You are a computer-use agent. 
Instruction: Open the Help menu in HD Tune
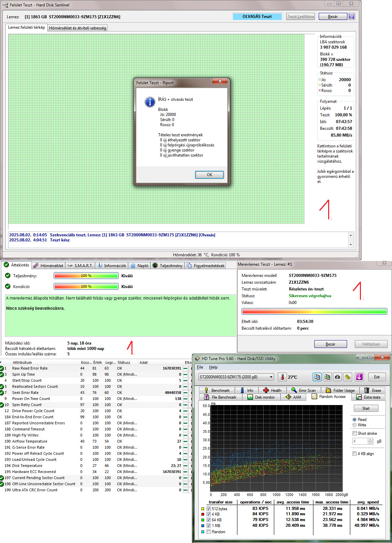pyautogui.click(x=213, y=367)
